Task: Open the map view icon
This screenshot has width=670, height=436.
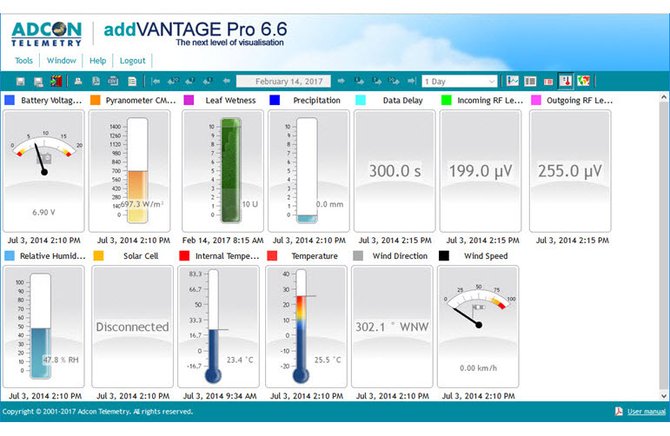Action: [x=583, y=81]
